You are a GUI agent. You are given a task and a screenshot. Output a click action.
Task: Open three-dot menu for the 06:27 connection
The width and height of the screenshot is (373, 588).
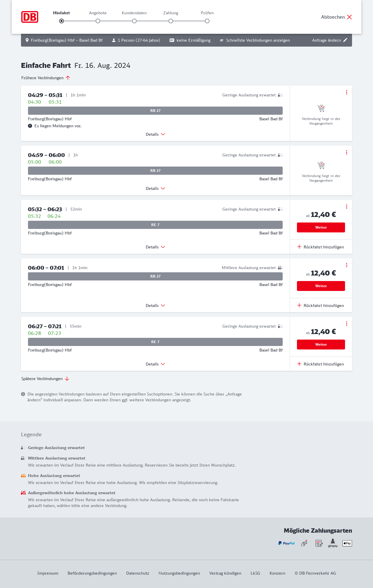point(346,324)
